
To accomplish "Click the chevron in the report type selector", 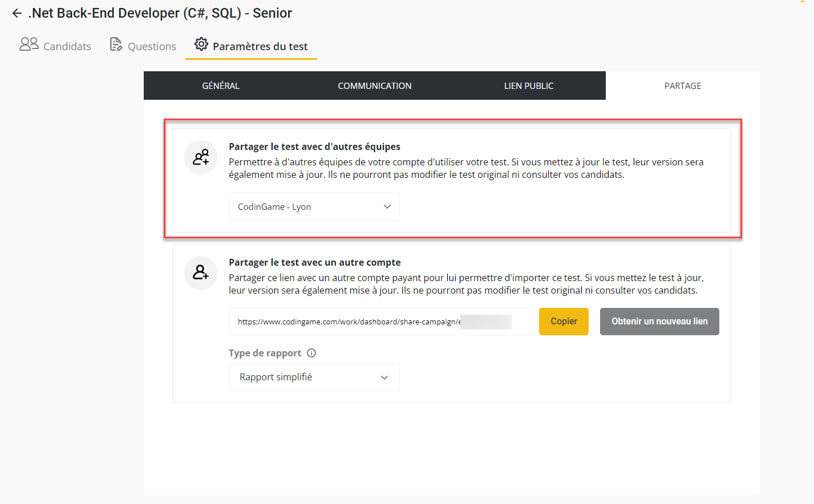I will coord(384,377).
